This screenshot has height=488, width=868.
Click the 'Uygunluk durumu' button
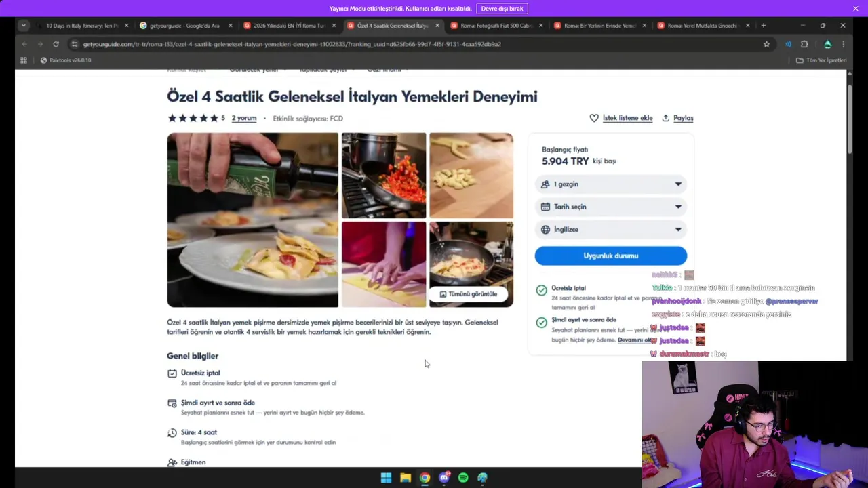pos(611,256)
